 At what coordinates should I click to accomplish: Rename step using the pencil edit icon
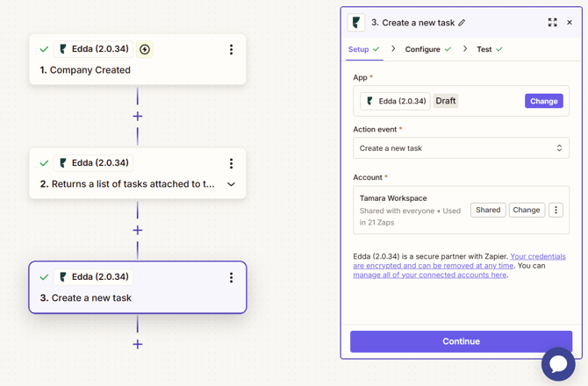463,23
